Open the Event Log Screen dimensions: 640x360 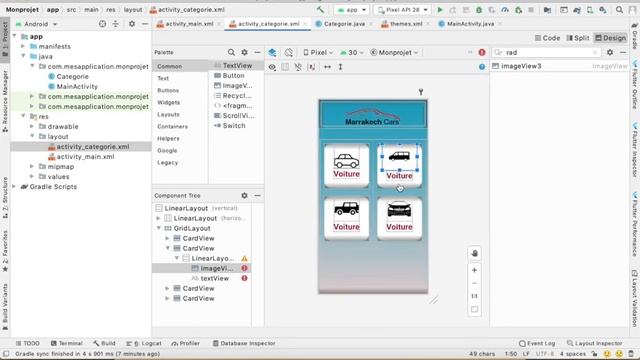tap(537, 343)
